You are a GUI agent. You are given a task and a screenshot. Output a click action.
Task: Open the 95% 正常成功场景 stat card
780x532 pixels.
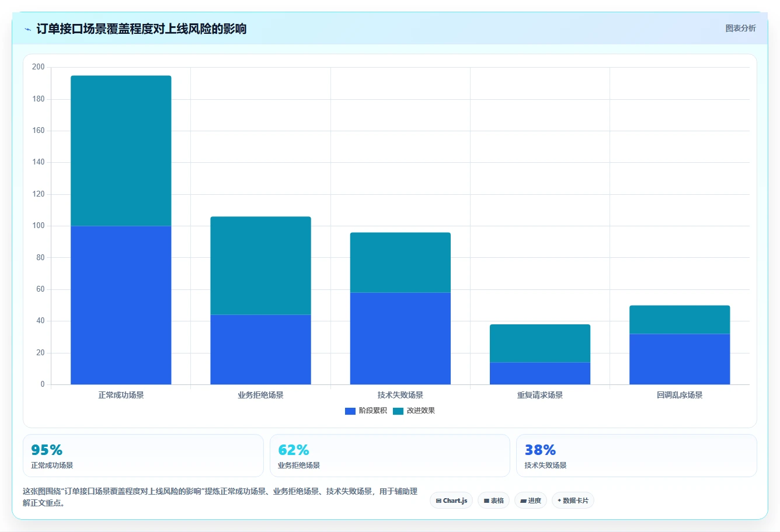pyautogui.click(x=143, y=456)
